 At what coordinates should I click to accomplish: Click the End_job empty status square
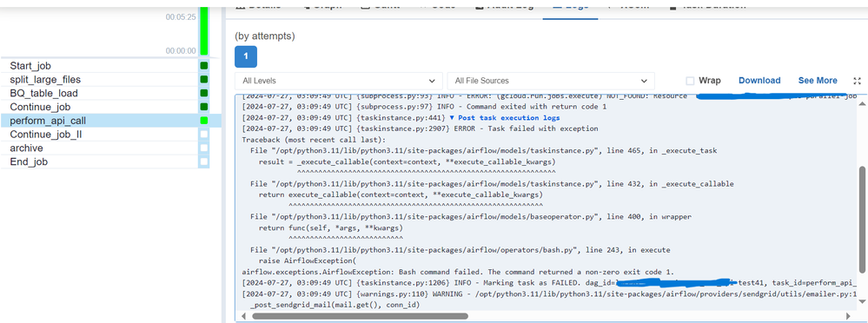(x=203, y=162)
